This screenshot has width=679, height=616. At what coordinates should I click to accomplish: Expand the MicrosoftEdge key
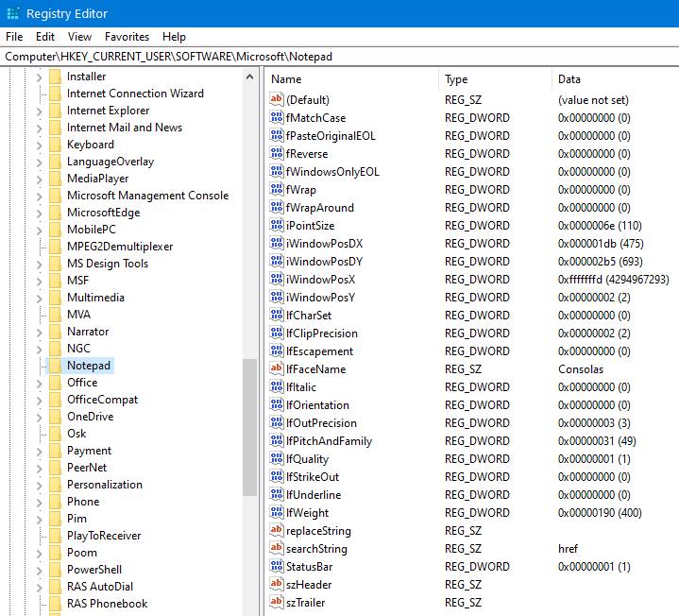39,214
